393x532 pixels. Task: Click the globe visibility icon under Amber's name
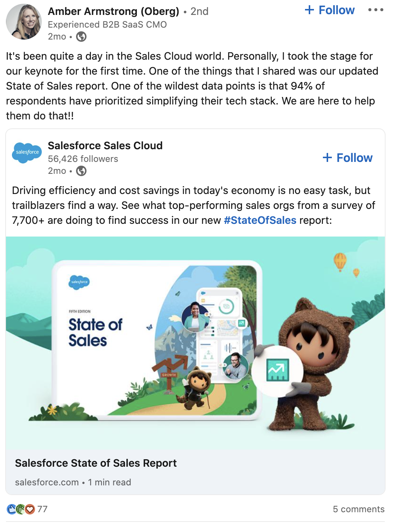point(81,37)
